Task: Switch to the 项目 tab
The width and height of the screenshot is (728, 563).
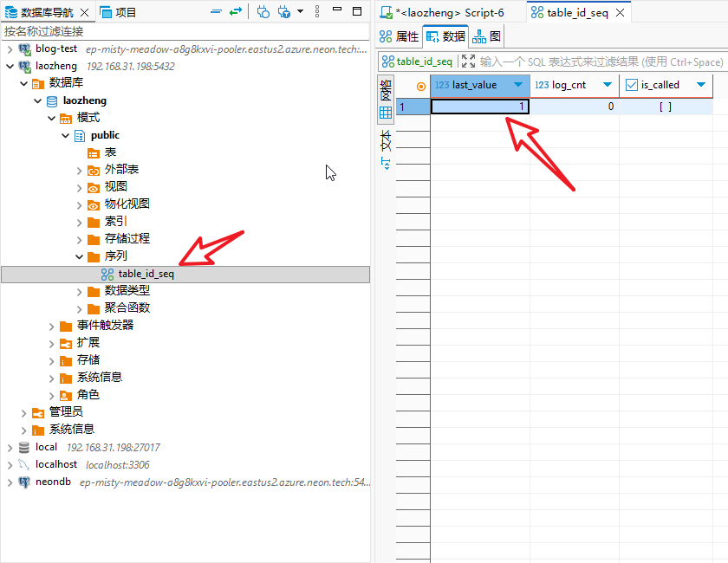Action: tap(119, 12)
